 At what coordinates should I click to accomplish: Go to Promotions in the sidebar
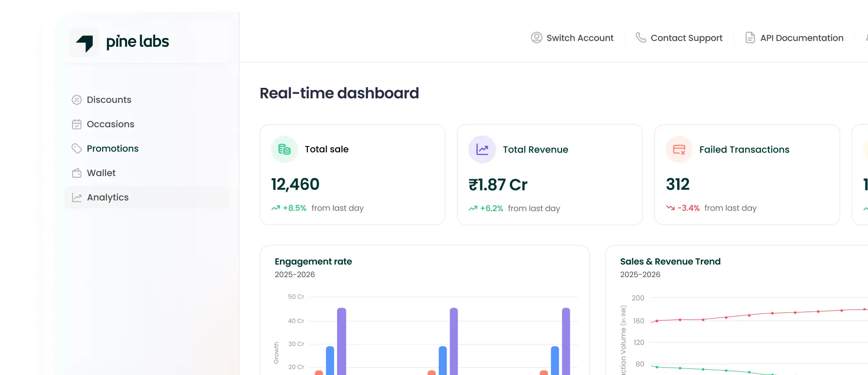click(147, 149)
